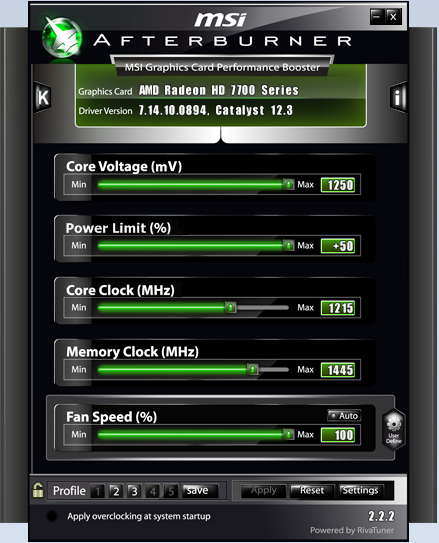The width and height of the screenshot is (439, 543).
Task: Toggle Apply overclocking at system startup
Action: pos(52,516)
